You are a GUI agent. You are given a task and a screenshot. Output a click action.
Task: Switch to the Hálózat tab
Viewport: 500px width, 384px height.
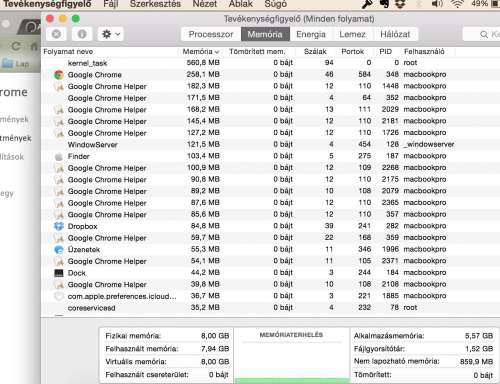point(395,34)
